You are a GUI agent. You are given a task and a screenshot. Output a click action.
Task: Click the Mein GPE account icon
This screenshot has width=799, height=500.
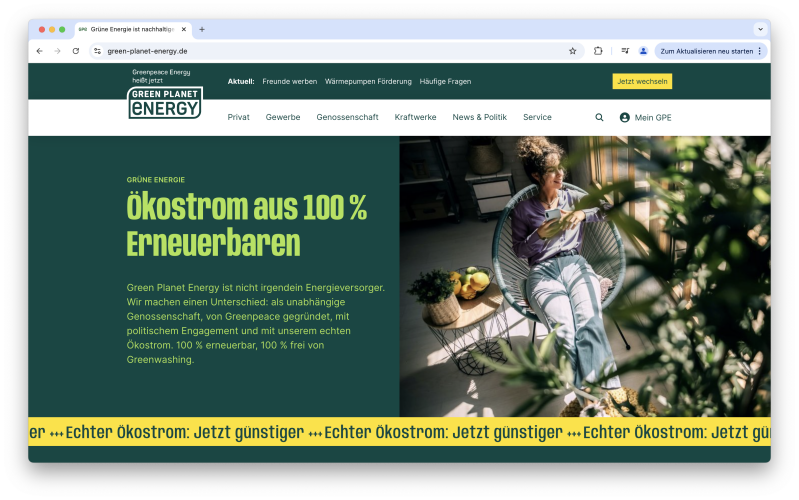[x=625, y=117]
